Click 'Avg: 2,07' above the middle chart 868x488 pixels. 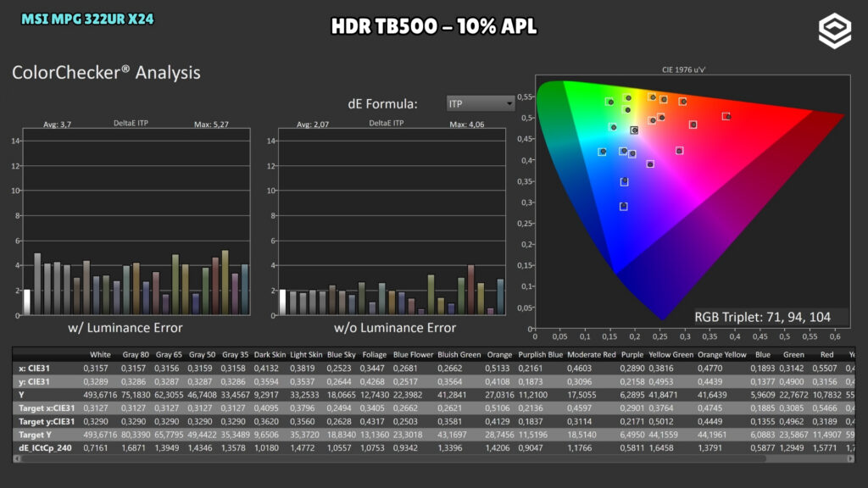pos(313,125)
